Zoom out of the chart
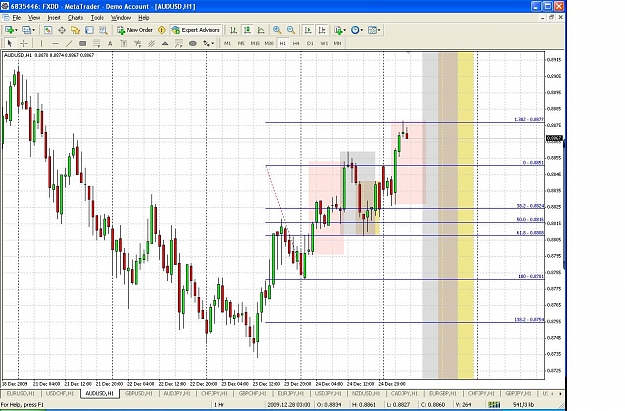This screenshot has height=411, width=625. [291, 30]
